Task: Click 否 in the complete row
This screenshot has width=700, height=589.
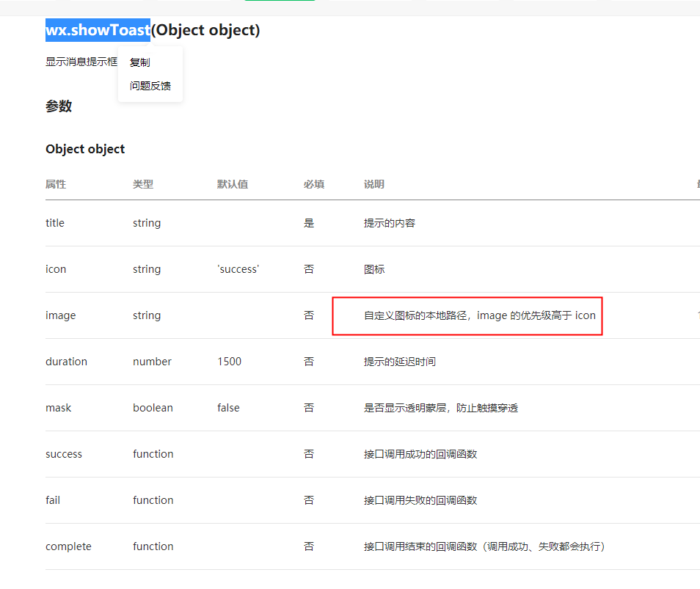Action: point(309,546)
